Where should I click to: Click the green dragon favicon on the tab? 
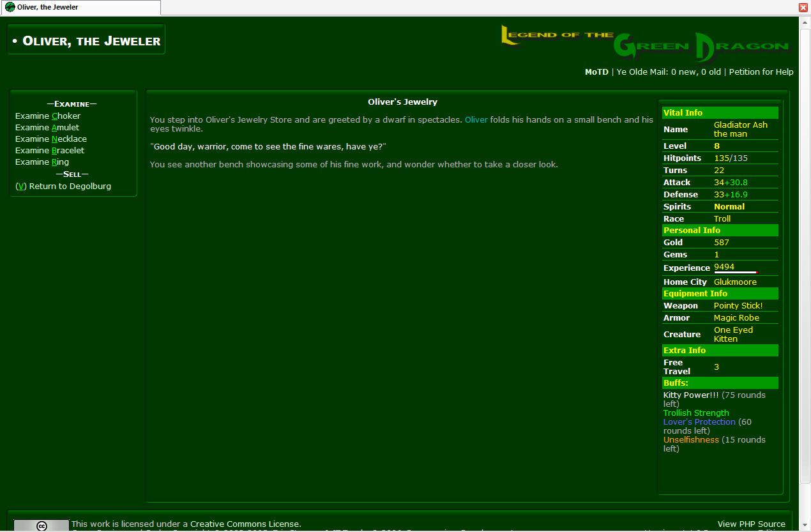pyautogui.click(x=10, y=7)
